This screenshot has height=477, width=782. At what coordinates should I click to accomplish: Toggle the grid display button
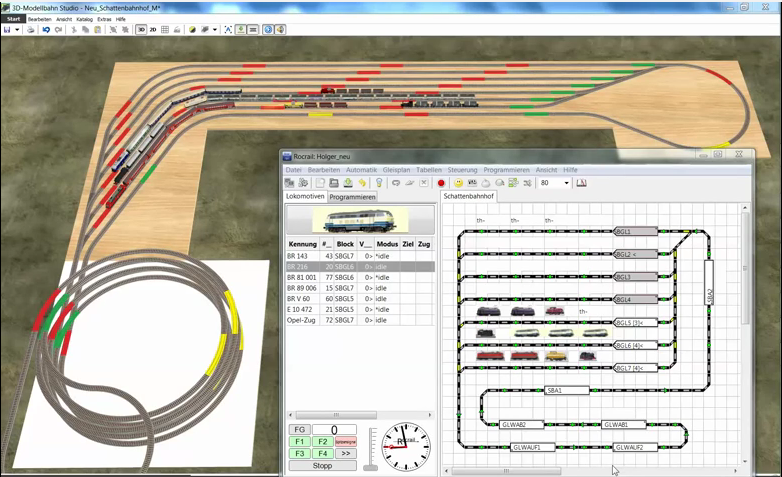(166, 30)
